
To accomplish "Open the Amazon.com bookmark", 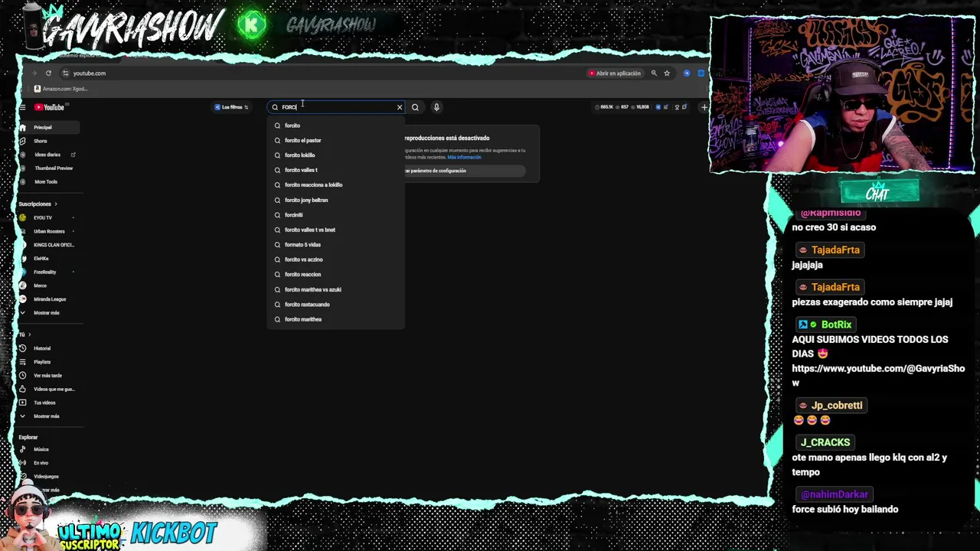I will coord(60,89).
